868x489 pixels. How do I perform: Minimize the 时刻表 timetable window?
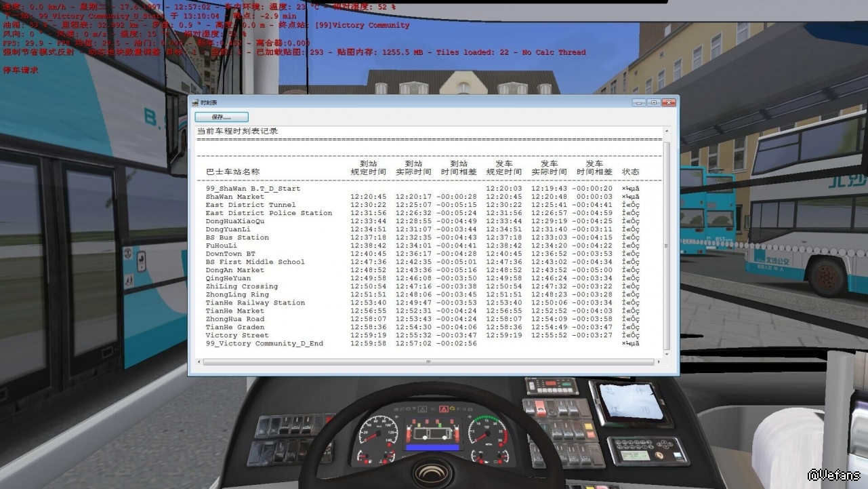[x=639, y=102]
